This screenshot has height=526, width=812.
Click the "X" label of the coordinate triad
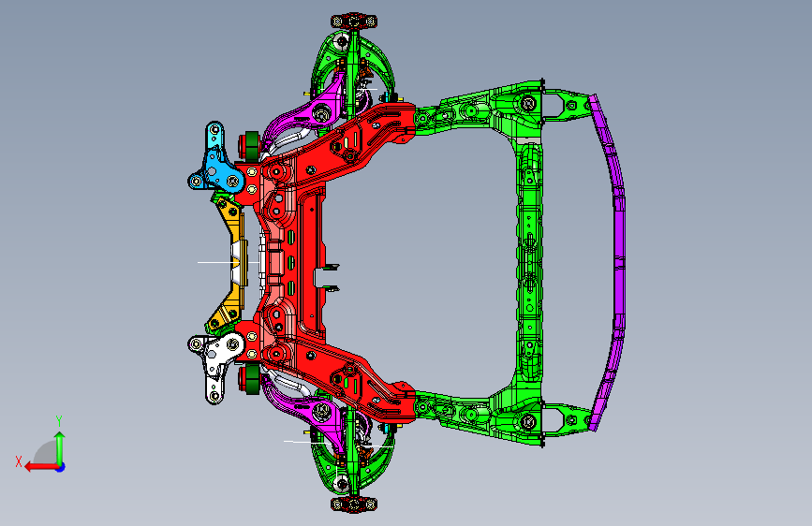(x=19, y=461)
